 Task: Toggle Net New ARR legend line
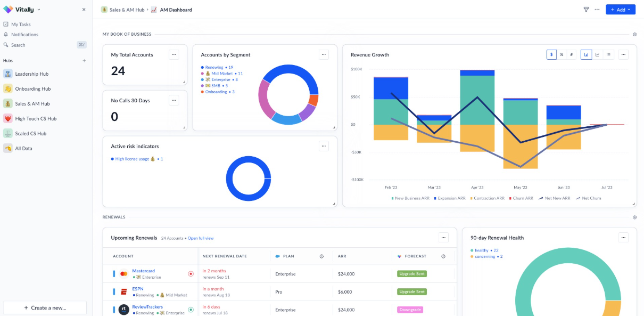(554, 198)
